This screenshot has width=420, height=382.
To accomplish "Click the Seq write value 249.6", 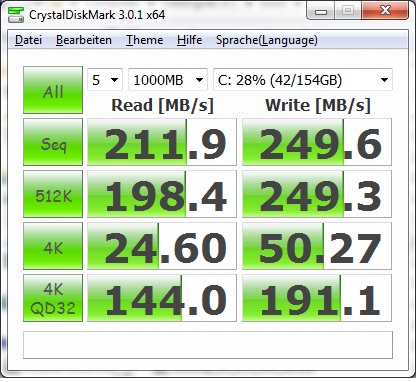I will click(x=317, y=142).
